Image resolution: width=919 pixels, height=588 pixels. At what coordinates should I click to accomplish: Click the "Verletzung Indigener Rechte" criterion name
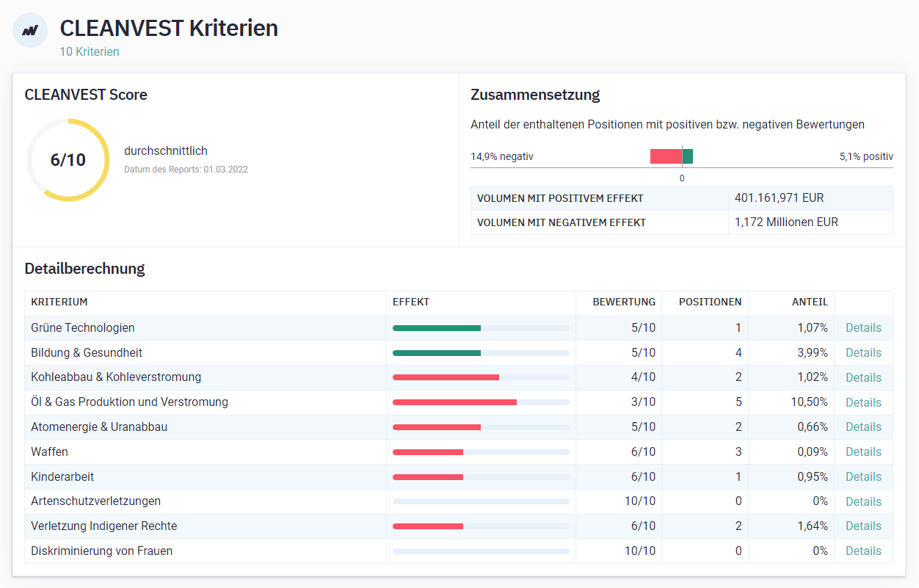pos(104,526)
